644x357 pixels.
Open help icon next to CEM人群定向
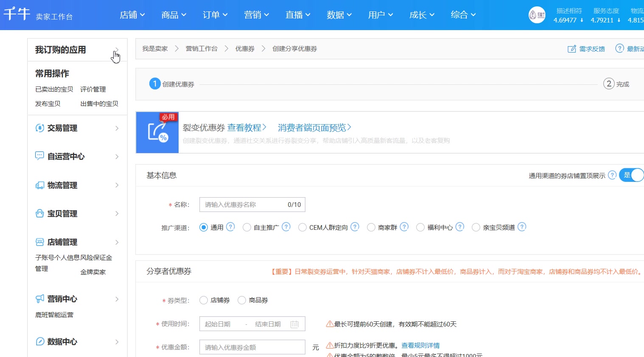(355, 227)
